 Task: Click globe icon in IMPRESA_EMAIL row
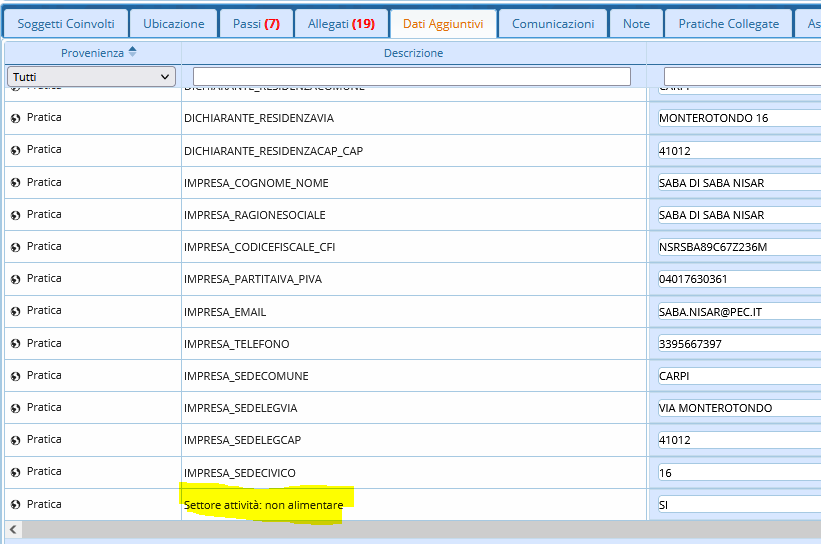(16, 311)
